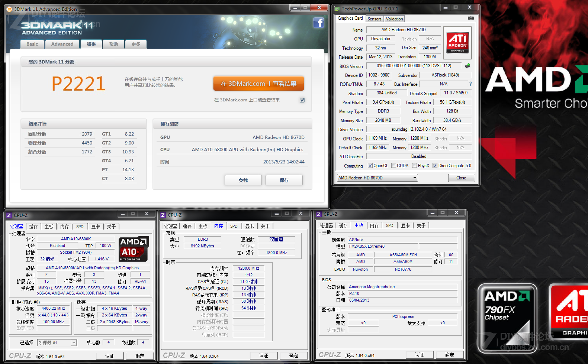Click the Close button in GPU-Z

[x=461, y=178]
